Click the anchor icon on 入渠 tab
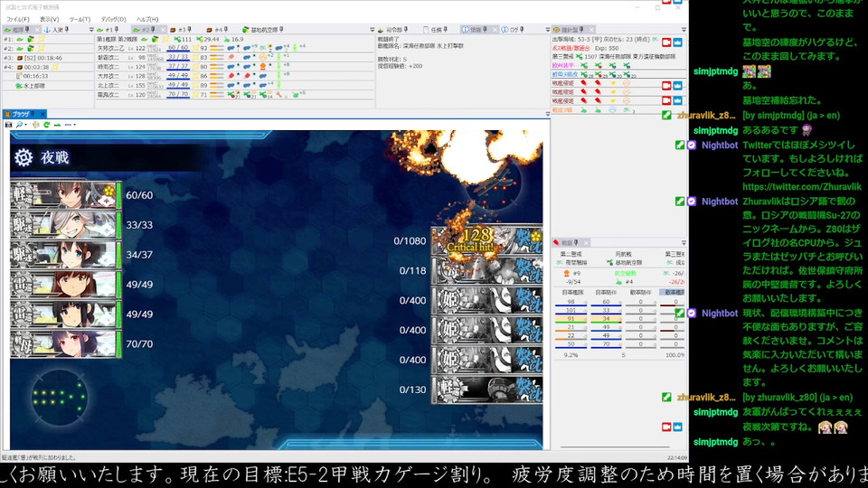868x488 pixels. (x=47, y=29)
